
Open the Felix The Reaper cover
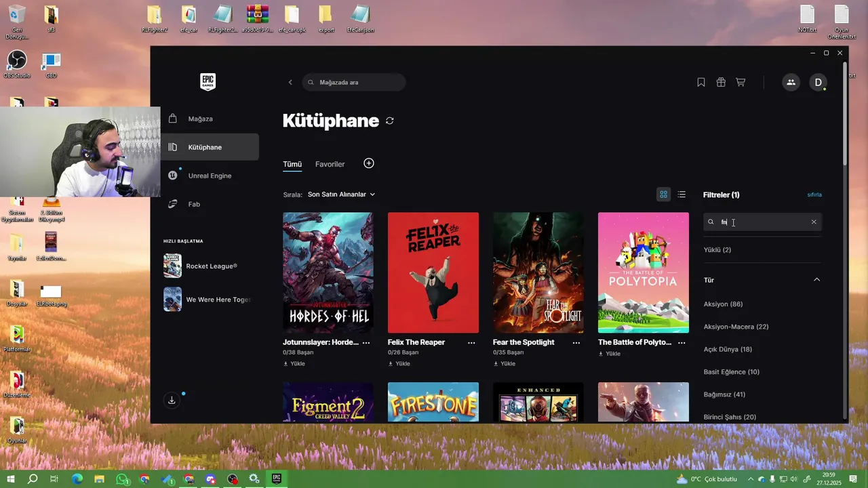tap(433, 272)
